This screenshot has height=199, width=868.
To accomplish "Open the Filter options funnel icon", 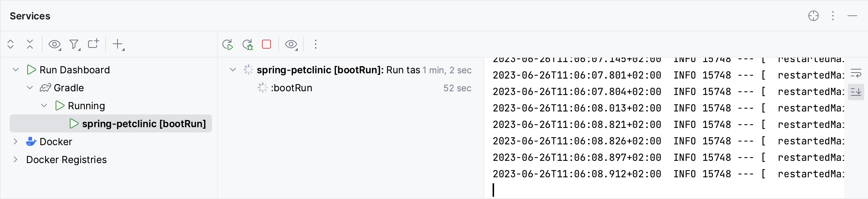I will pos(74,45).
